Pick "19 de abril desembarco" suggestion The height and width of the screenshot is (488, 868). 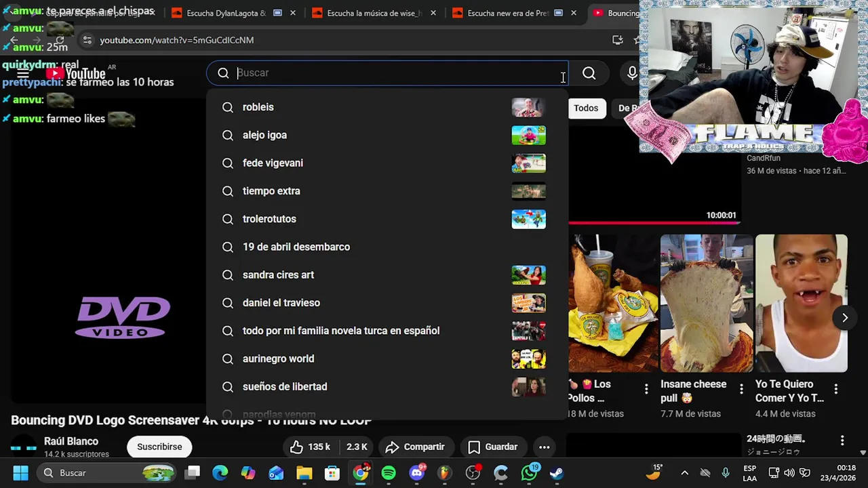click(387, 247)
